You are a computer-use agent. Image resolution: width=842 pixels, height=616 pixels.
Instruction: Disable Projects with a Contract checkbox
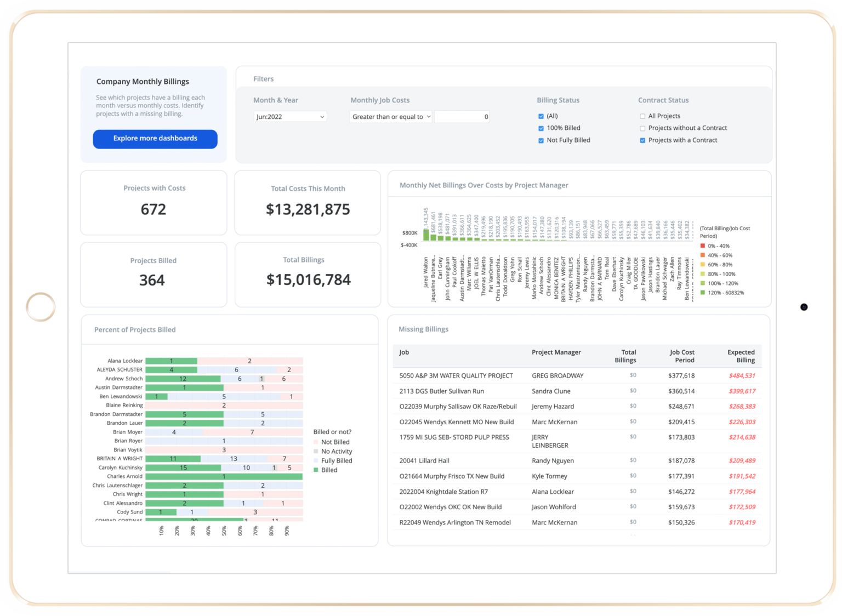(642, 140)
